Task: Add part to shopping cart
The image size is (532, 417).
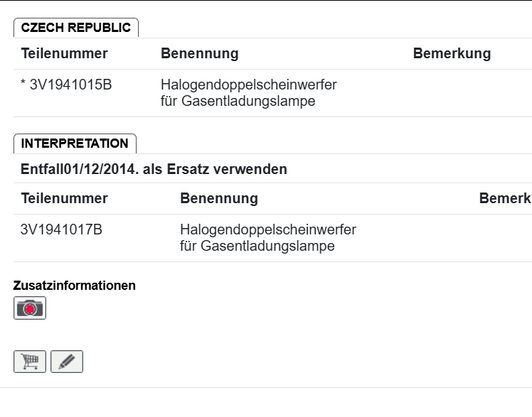Action: pos(30,362)
